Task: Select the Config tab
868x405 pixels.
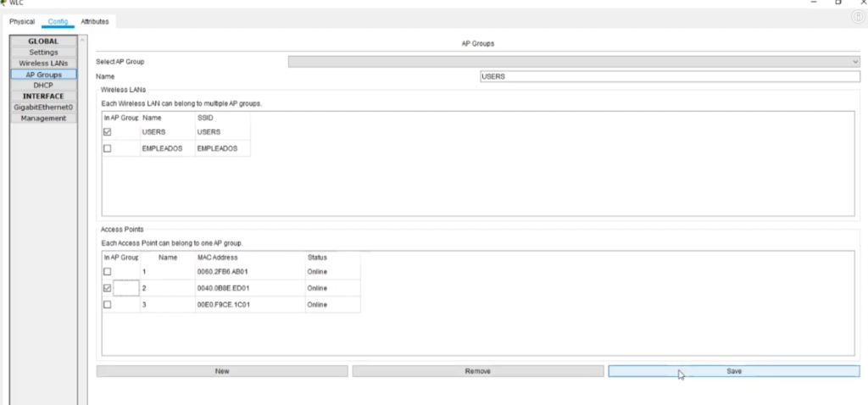Action: (58, 21)
